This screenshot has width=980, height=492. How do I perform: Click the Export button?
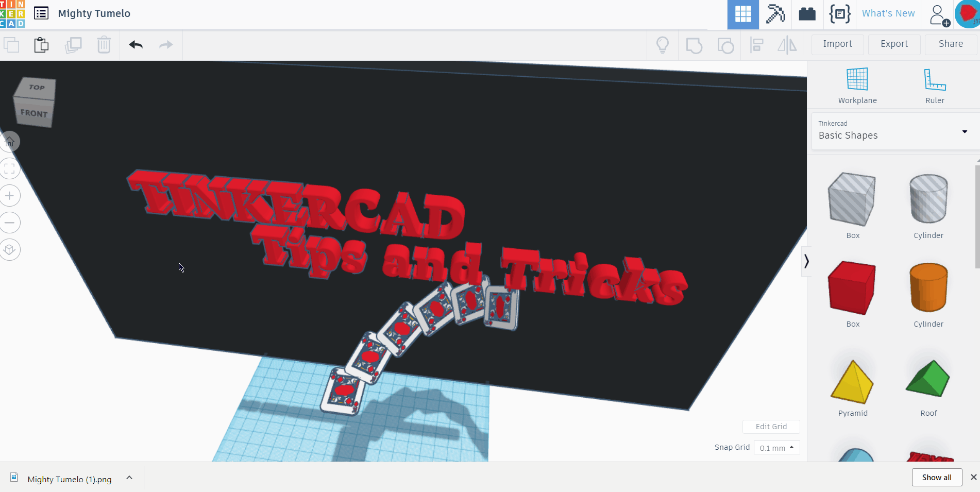coord(894,44)
